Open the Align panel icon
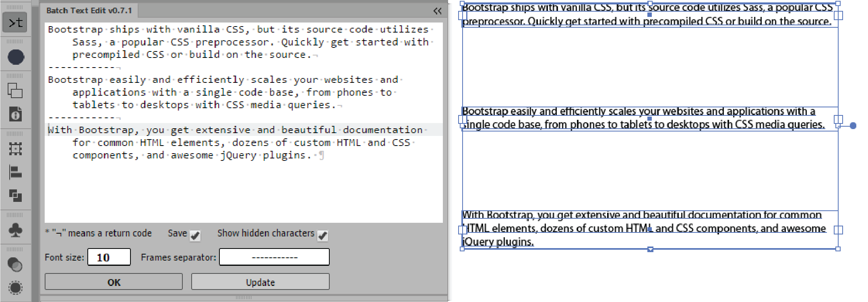 (x=15, y=173)
